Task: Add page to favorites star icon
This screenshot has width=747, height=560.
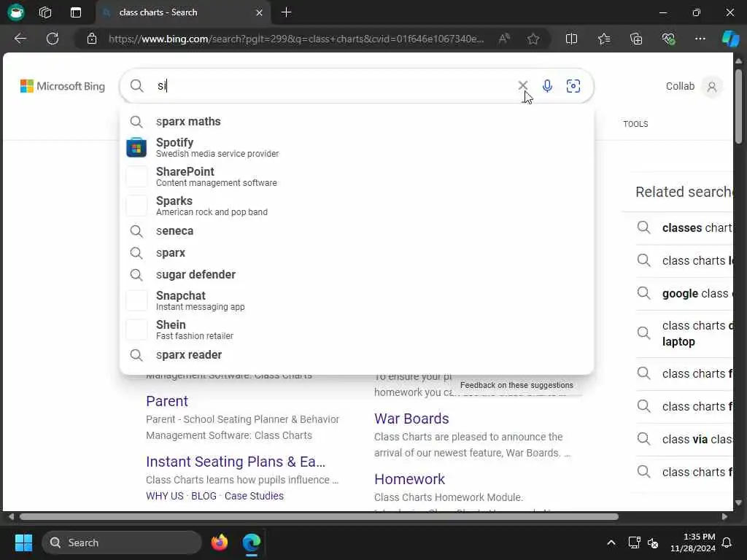Action: coord(533,39)
